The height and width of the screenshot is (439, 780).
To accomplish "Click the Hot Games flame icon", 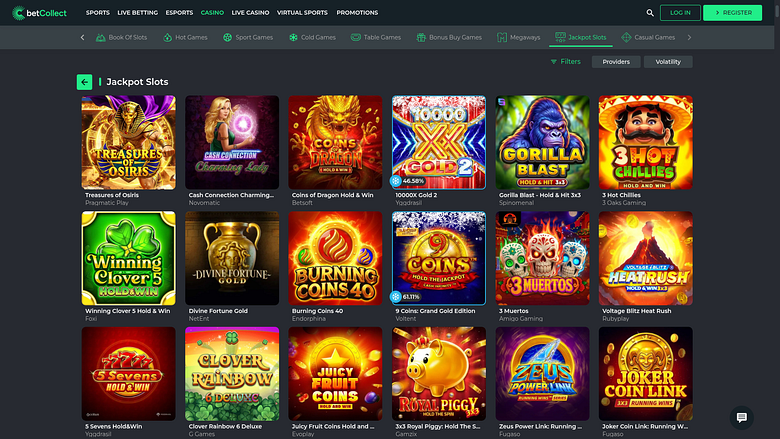I will (167, 37).
